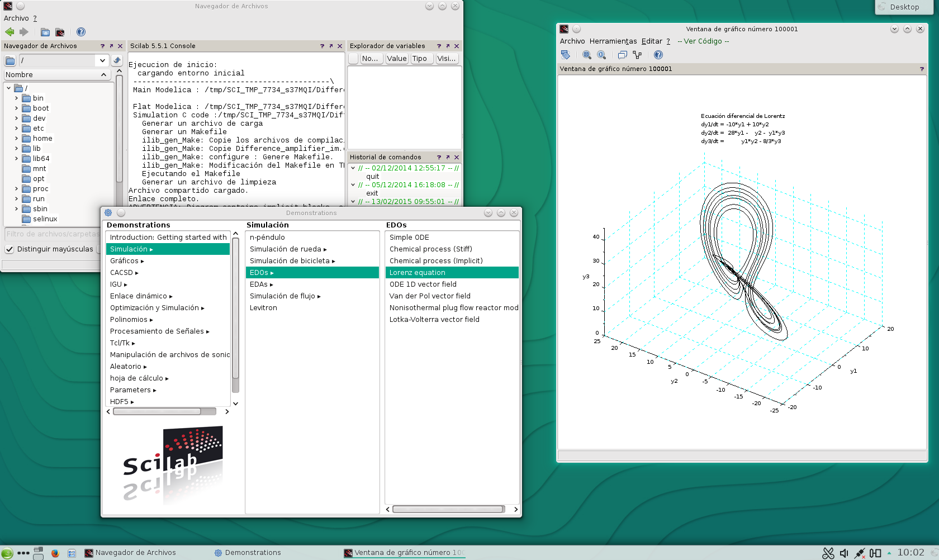The image size is (939, 560).
Task: Click the Ver Código link
Action: pos(703,41)
